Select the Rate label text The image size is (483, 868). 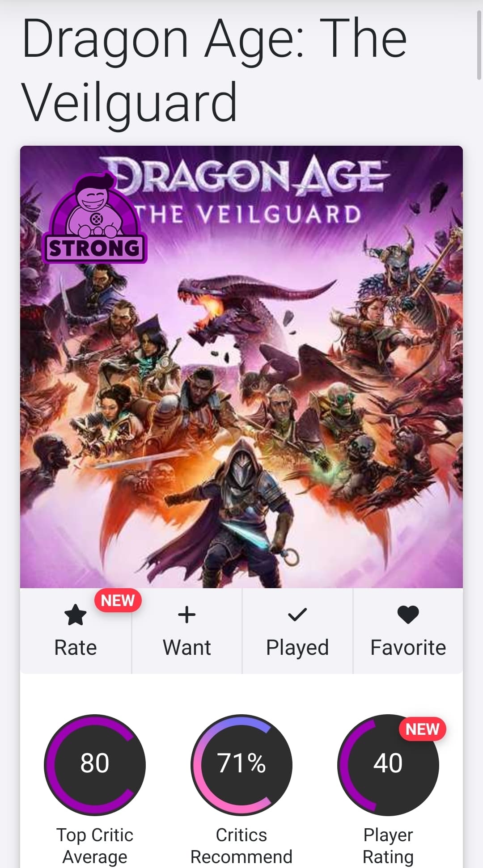[75, 648]
